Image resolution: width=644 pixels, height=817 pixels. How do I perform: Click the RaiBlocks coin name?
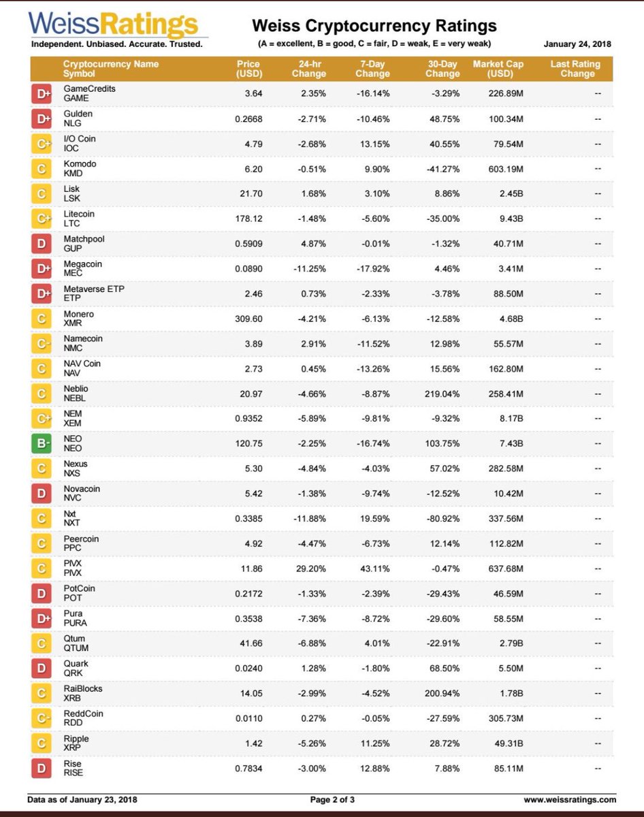tap(83, 689)
